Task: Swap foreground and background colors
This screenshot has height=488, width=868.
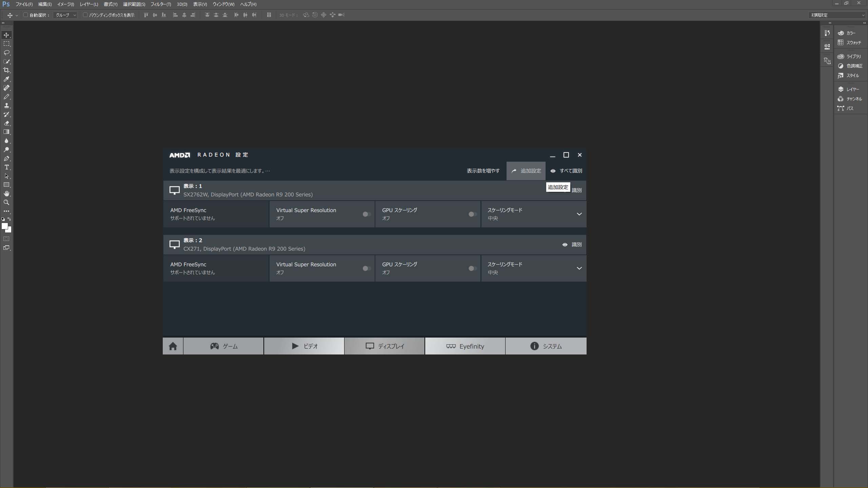Action: coord(9,219)
